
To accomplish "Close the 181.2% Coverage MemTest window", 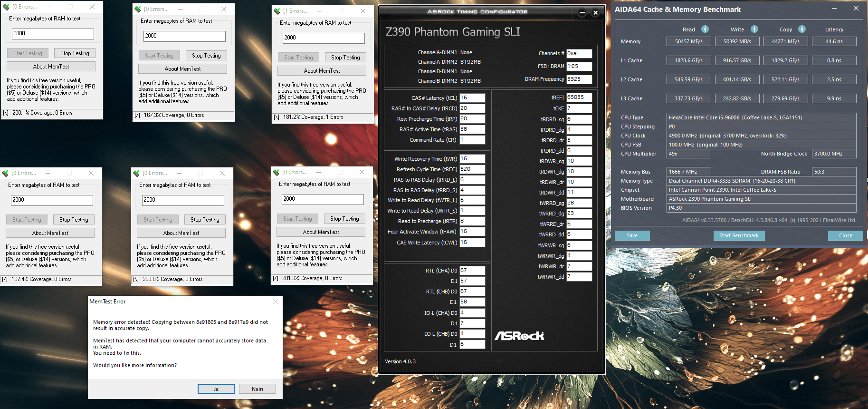I will (363, 11).
